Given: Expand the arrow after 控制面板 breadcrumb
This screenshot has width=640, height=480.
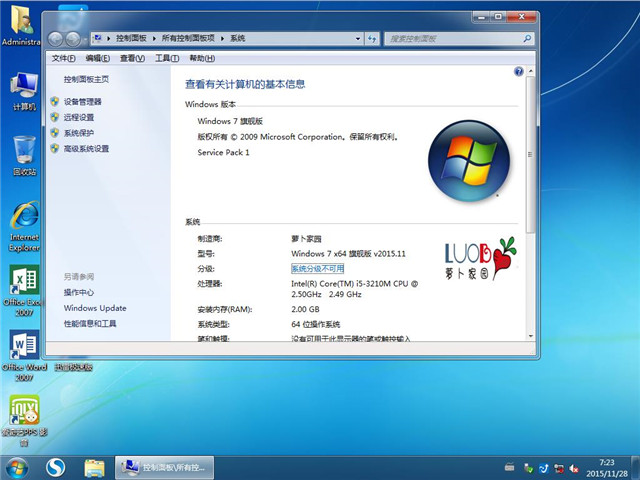Looking at the screenshot, I should pos(154,39).
